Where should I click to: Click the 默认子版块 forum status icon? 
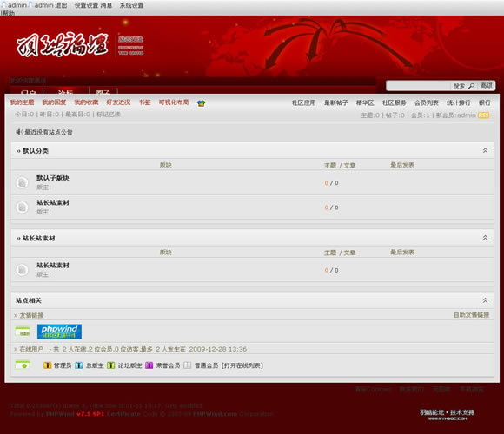pos(22,182)
